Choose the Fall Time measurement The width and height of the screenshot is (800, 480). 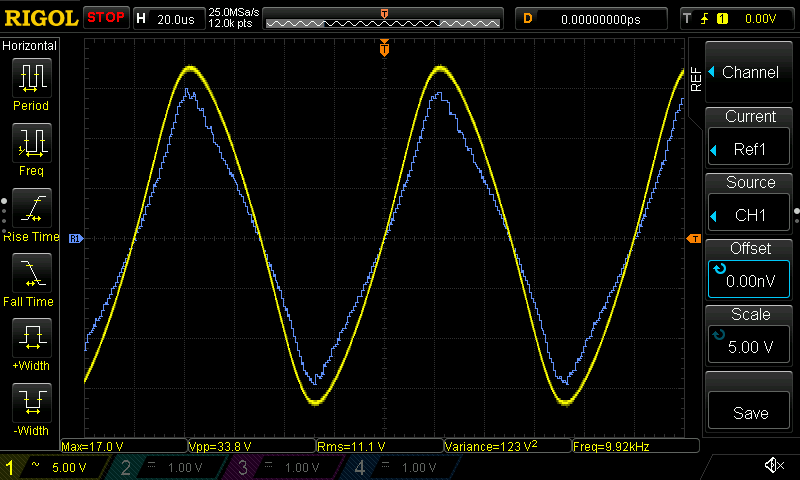tap(31, 279)
